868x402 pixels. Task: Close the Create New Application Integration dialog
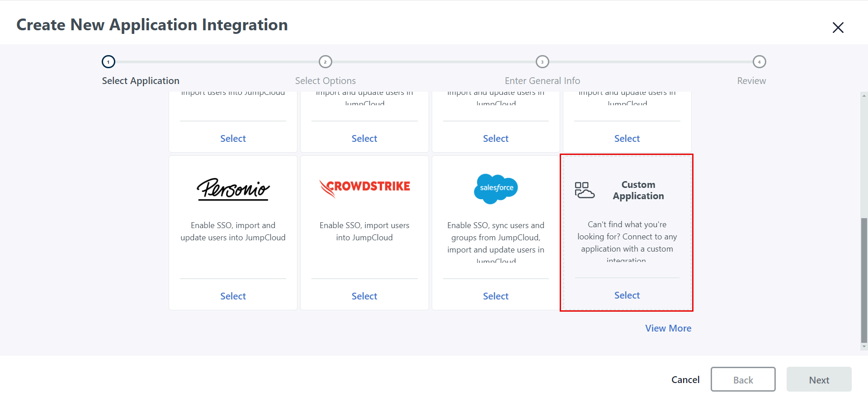pos(838,28)
